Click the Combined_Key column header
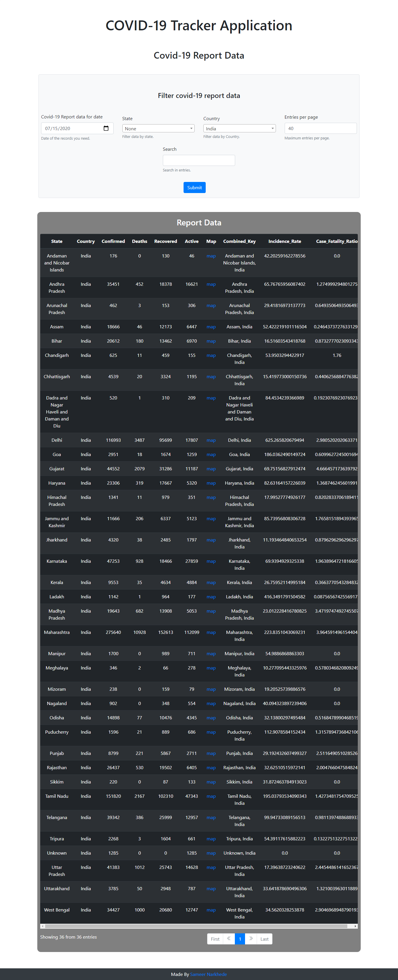 (x=239, y=241)
